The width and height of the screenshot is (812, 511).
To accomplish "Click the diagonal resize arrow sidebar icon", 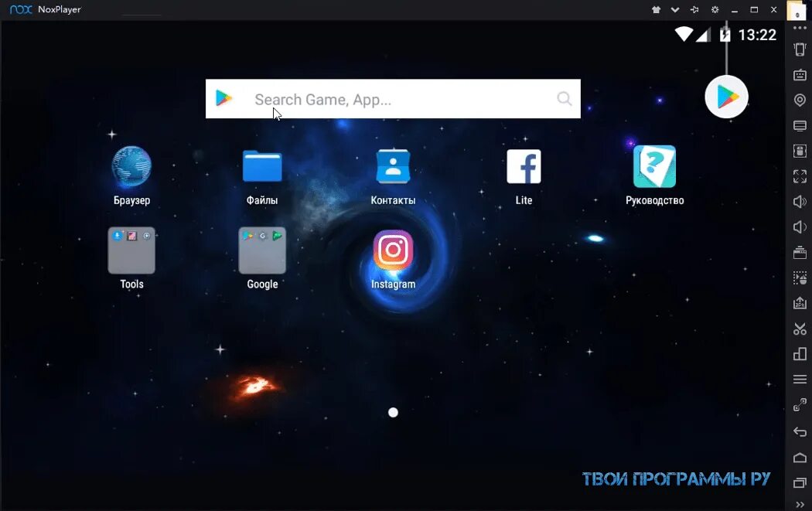I will (800, 405).
